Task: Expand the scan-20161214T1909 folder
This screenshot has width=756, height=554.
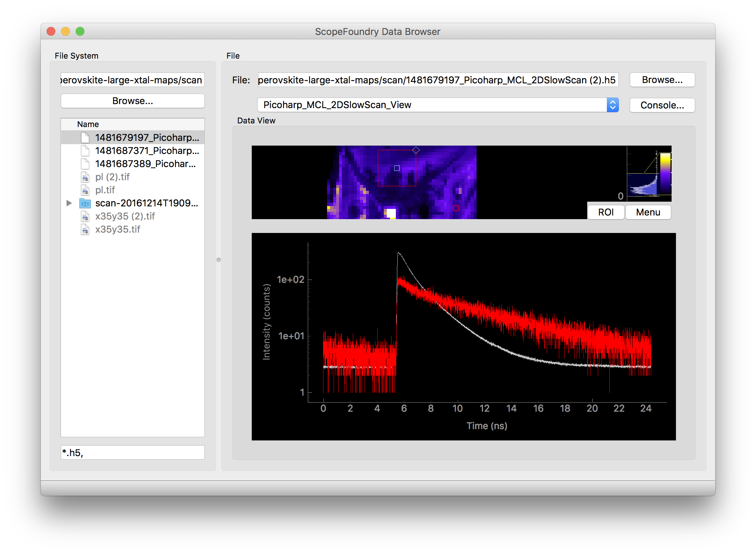Action: (x=69, y=203)
